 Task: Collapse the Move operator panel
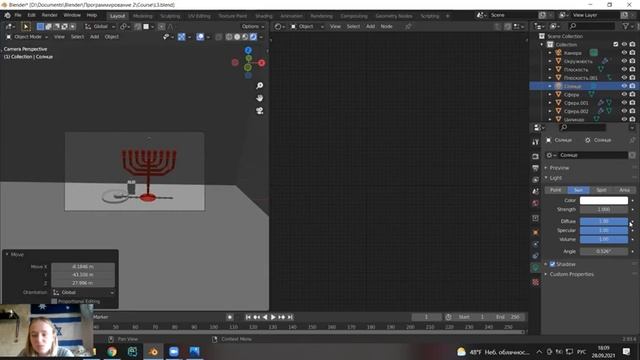7,254
